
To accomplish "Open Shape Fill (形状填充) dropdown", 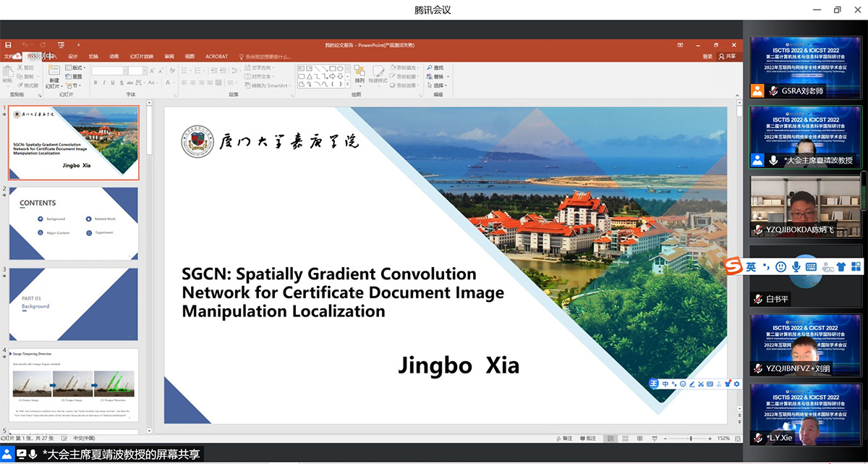I will 404,67.
